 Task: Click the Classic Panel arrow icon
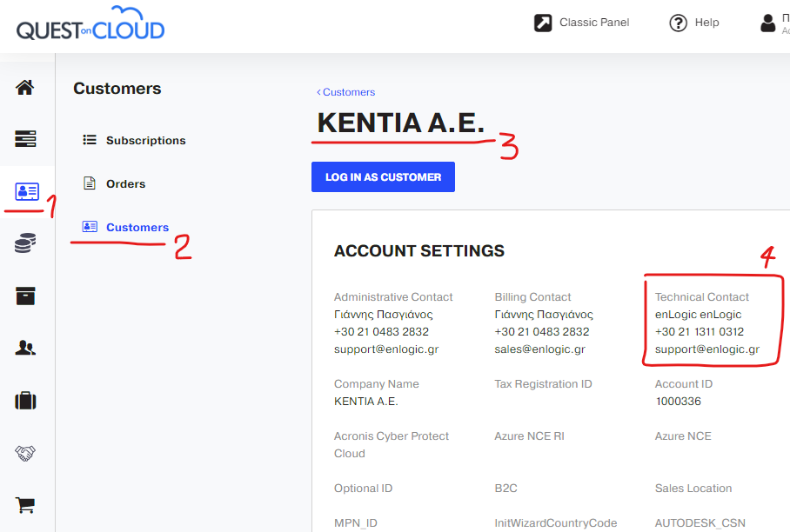coord(543,23)
